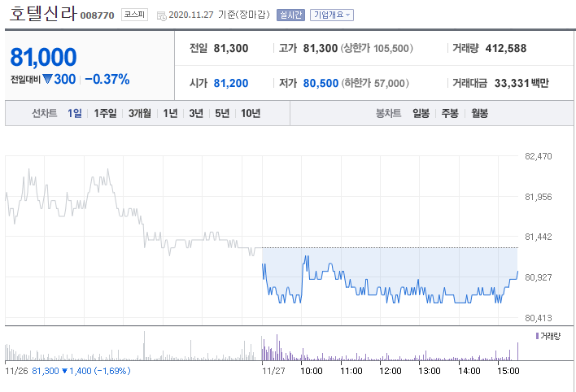Click the 호텔신라 stock name title

tap(43, 14)
